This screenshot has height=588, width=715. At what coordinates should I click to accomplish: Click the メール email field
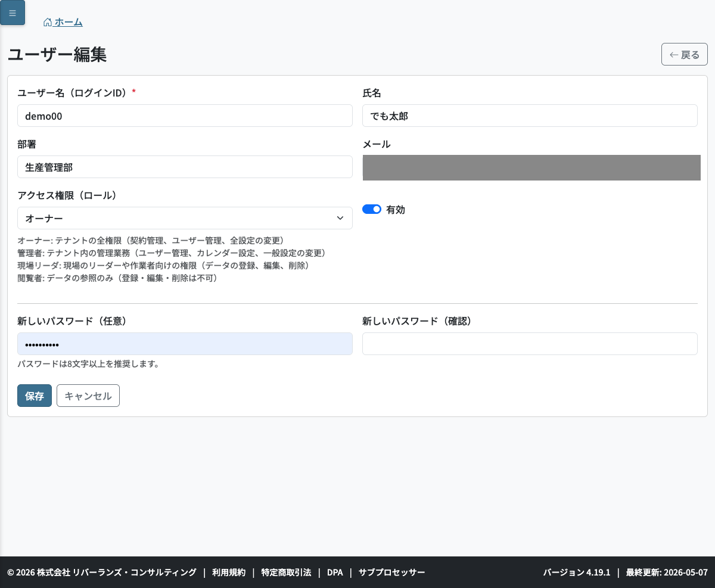coord(531,167)
